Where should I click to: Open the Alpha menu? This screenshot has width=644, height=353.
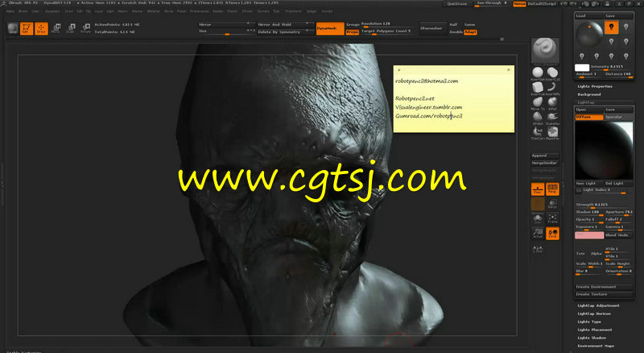point(10,11)
